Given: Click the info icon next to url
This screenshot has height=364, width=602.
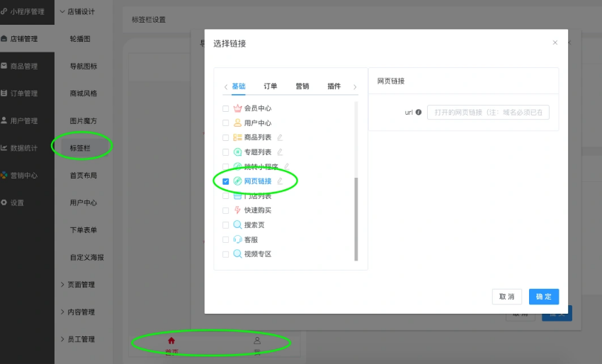Looking at the screenshot, I should point(419,112).
